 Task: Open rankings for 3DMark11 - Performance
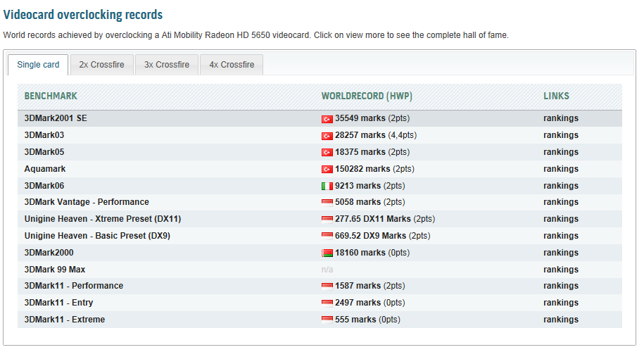point(561,286)
